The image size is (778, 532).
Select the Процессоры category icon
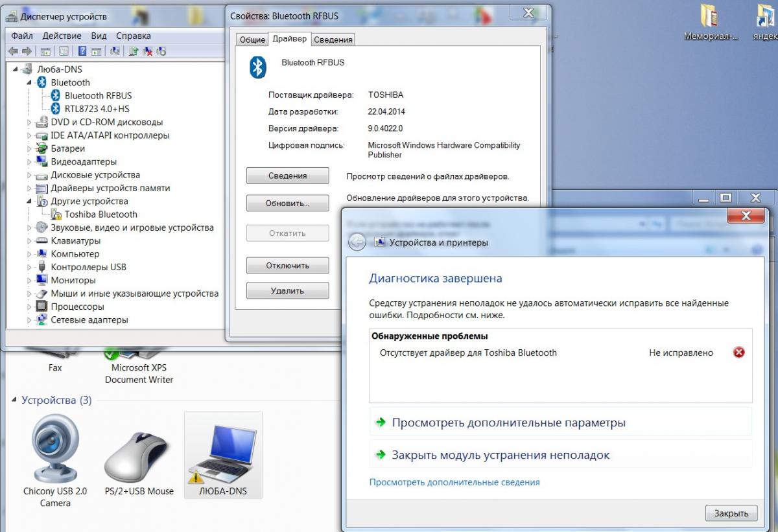coord(41,306)
